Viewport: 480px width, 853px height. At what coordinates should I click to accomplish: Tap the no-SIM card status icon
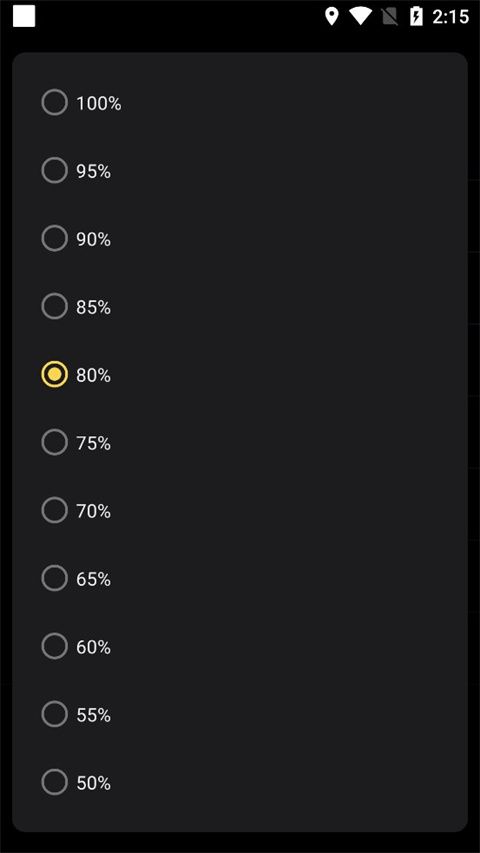coord(389,16)
